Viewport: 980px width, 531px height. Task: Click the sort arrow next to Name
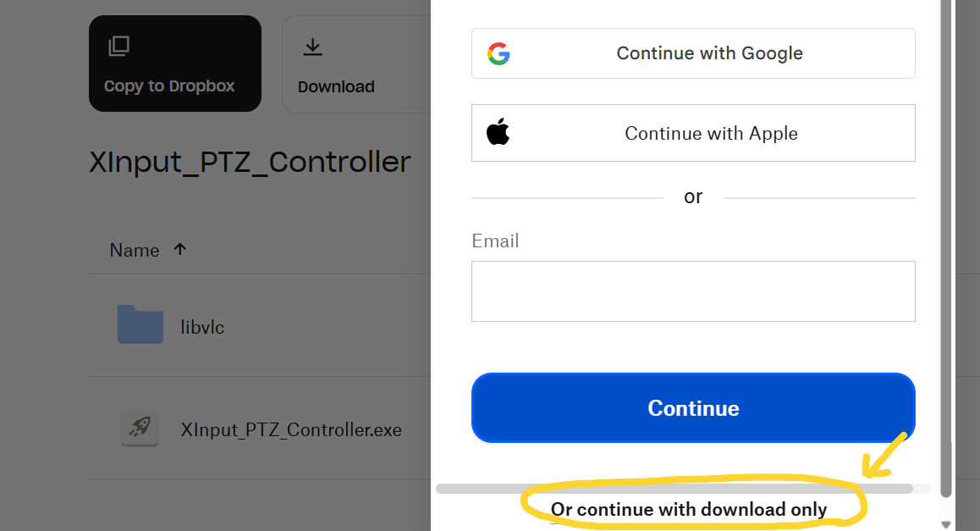point(179,249)
